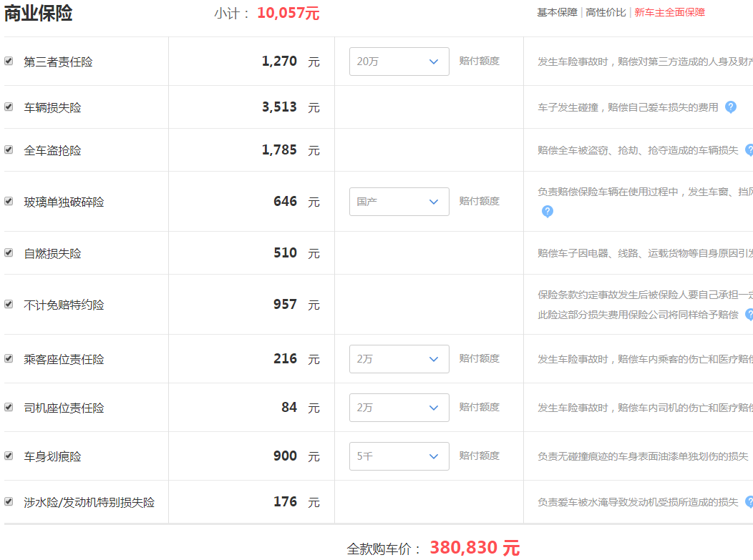
Task: Click the 1,785 premium value
Action: coord(279,149)
